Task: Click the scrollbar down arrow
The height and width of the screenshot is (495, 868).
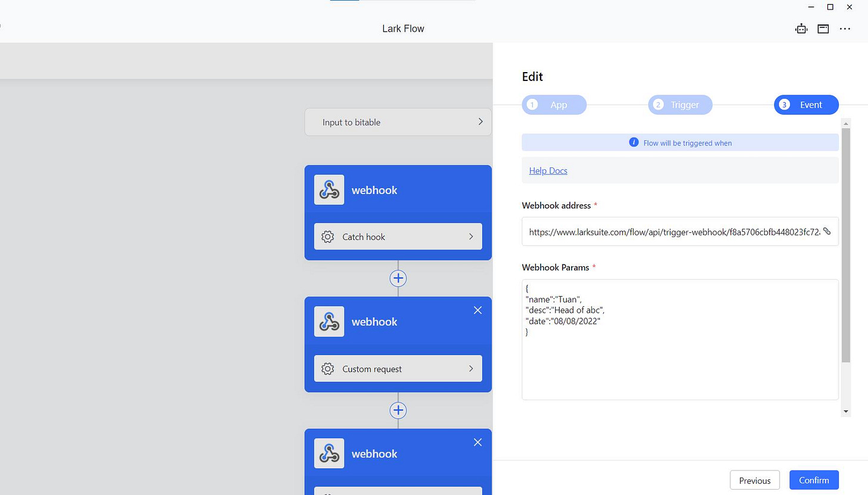Action: (x=846, y=412)
